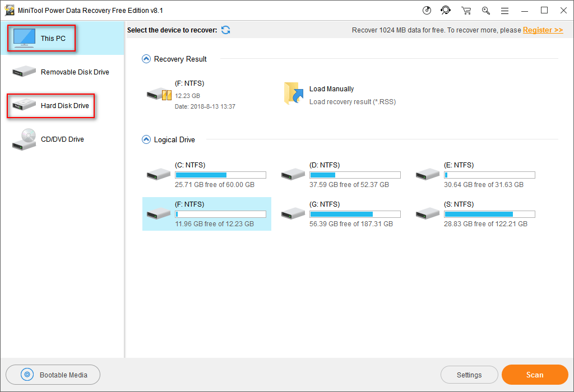Click the Date: 2018-8-13 13:37 text
Image resolution: width=574 pixels, height=392 pixels.
[x=205, y=106]
